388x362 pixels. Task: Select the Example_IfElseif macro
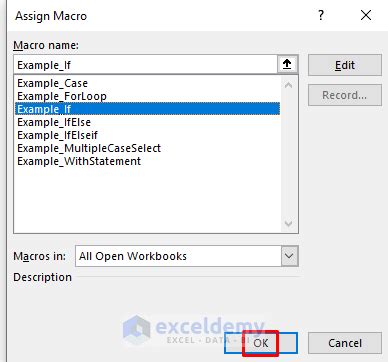tap(147, 135)
